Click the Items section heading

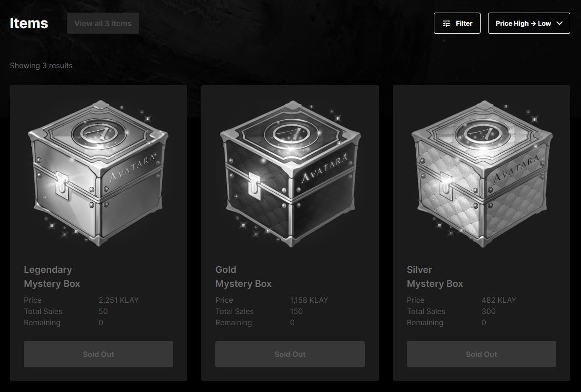point(29,23)
